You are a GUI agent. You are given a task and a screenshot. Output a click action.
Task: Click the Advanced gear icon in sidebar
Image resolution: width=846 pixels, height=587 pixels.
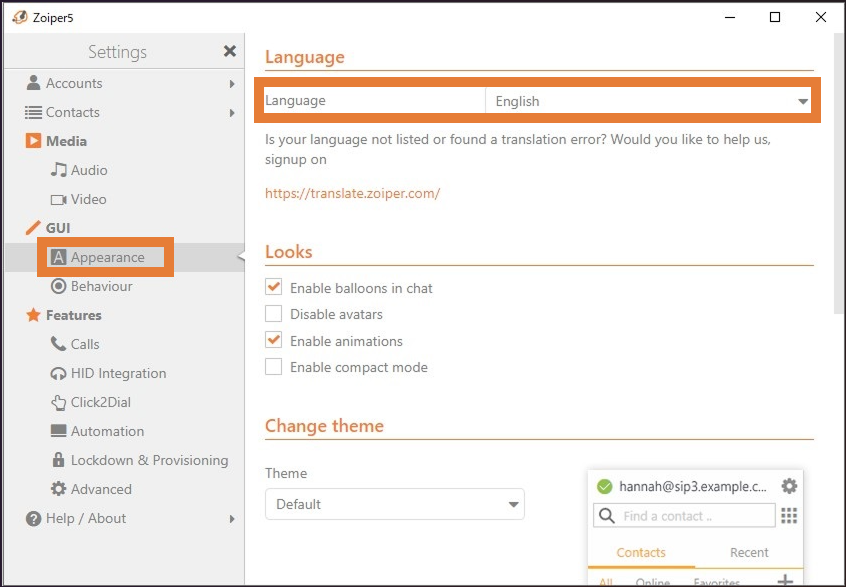(59, 489)
